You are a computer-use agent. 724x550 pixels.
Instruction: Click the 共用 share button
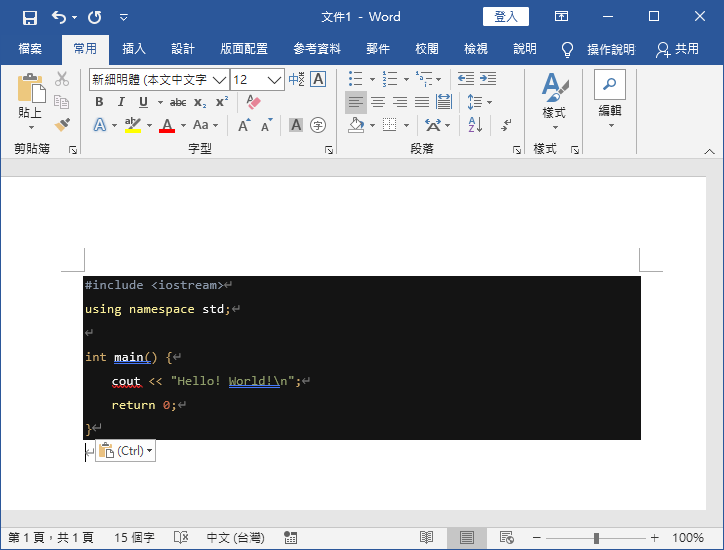(677, 49)
